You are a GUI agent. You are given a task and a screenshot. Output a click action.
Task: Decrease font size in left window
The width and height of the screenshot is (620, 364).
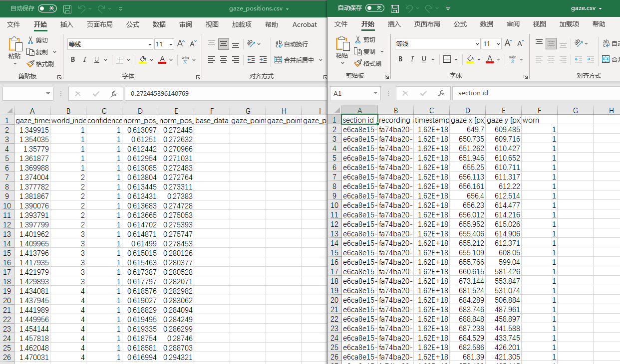click(193, 44)
